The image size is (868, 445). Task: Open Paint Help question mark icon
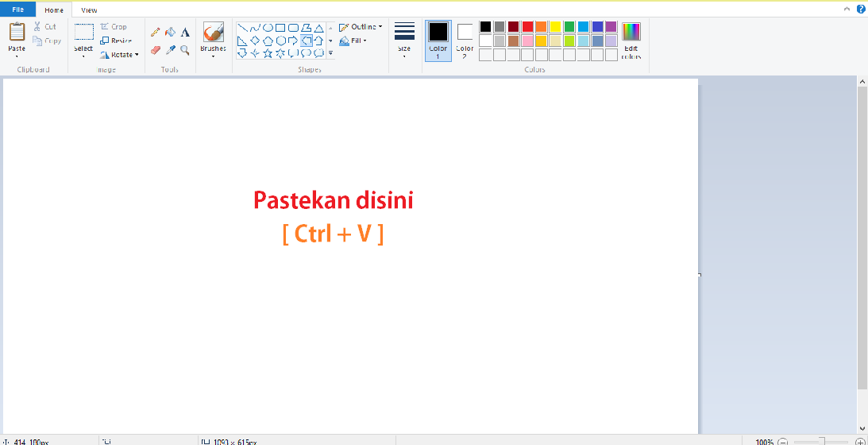pos(861,9)
